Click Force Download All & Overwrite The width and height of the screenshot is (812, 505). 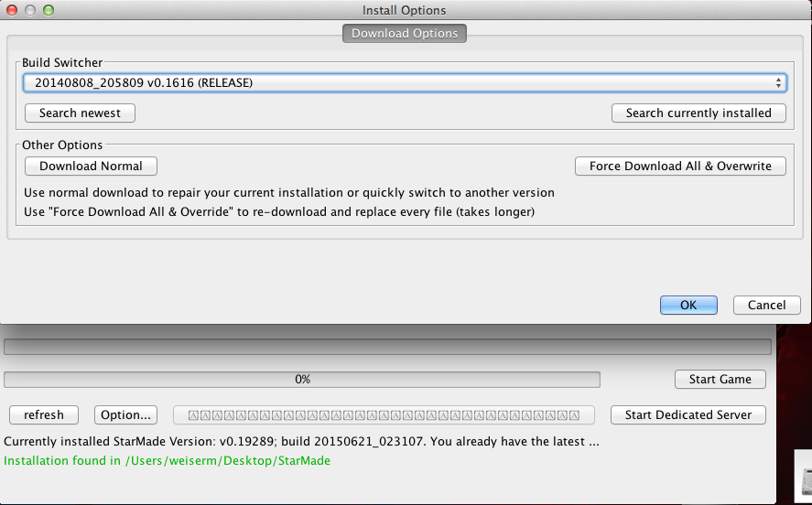pos(680,166)
